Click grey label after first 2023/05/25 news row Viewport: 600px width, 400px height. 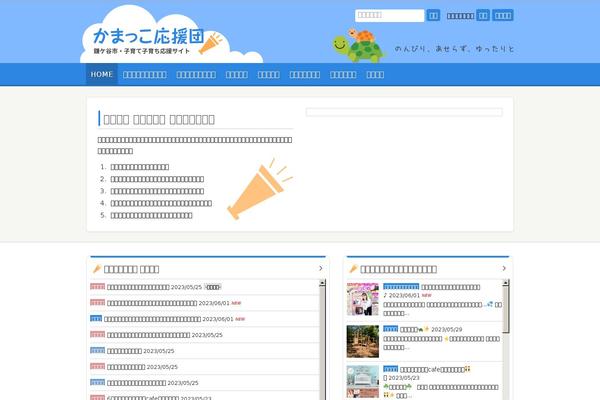[213, 287]
